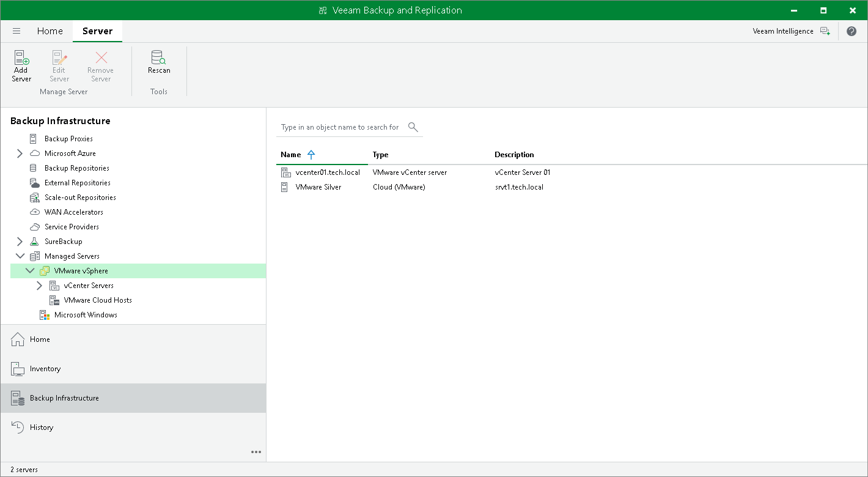This screenshot has height=477, width=868.
Task: Collapse the Managed Servers node
Action: [20, 256]
